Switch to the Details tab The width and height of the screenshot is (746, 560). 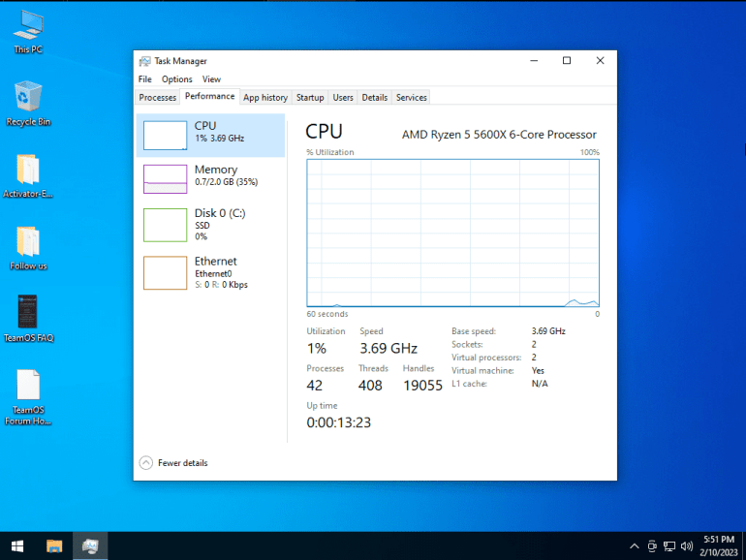pos(374,98)
